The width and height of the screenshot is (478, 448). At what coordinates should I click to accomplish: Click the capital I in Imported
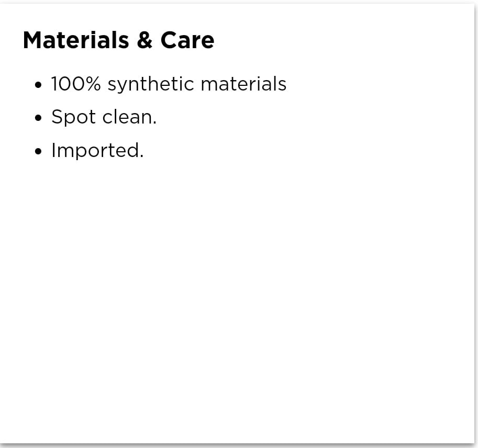pos(53,150)
